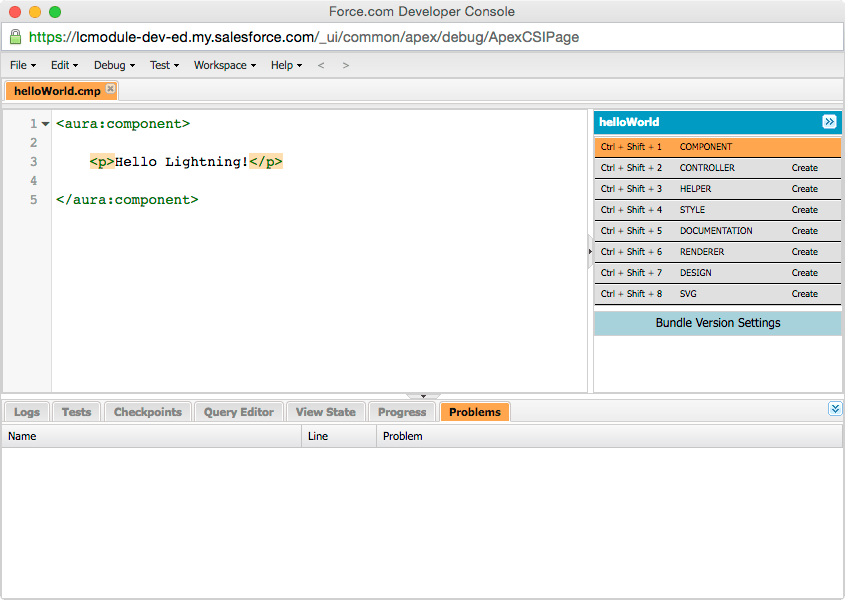Image resolution: width=845 pixels, height=600 pixels.
Task: Maximize the window with the green button
Action: point(55,12)
